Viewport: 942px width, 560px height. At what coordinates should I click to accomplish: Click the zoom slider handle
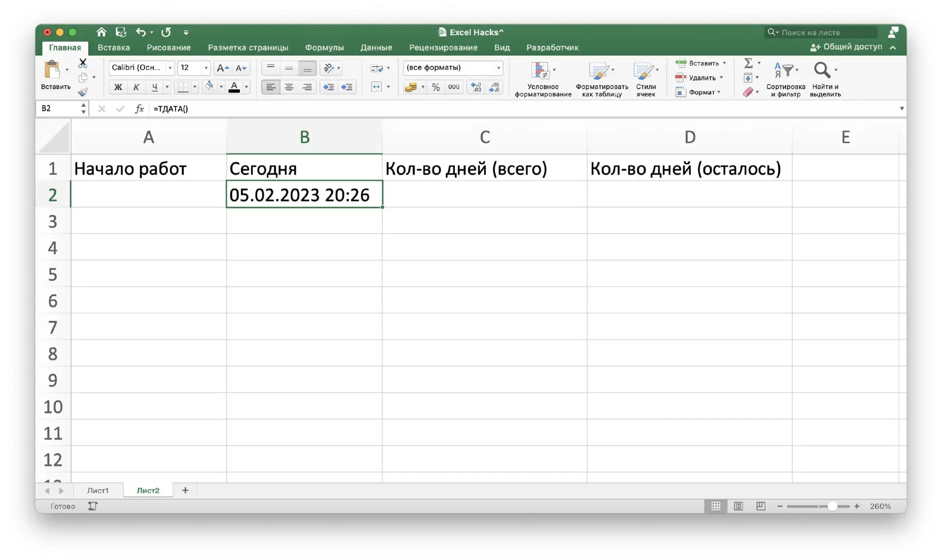click(832, 506)
